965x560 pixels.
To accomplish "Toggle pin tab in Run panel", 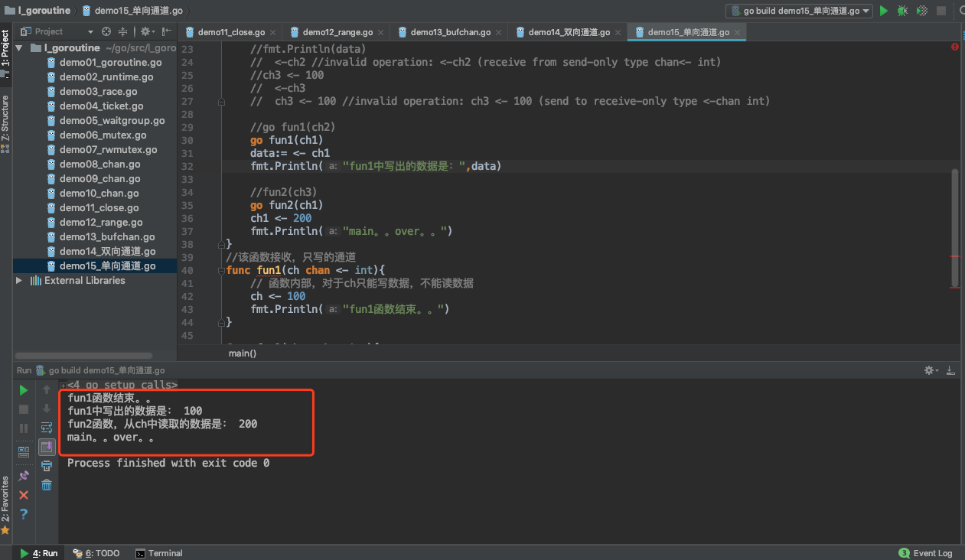I will 24,476.
